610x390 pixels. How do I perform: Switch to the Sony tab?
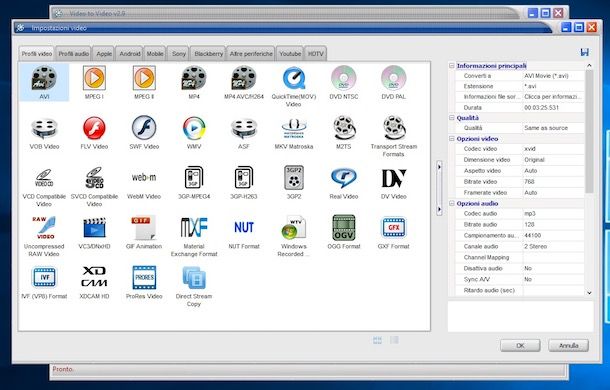(179, 54)
